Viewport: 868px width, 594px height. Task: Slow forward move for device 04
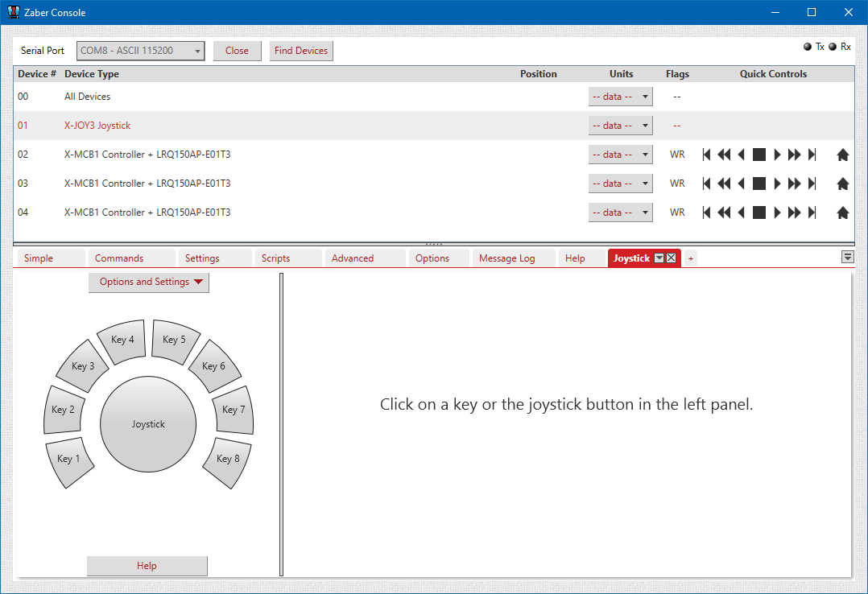pos(777,212)
